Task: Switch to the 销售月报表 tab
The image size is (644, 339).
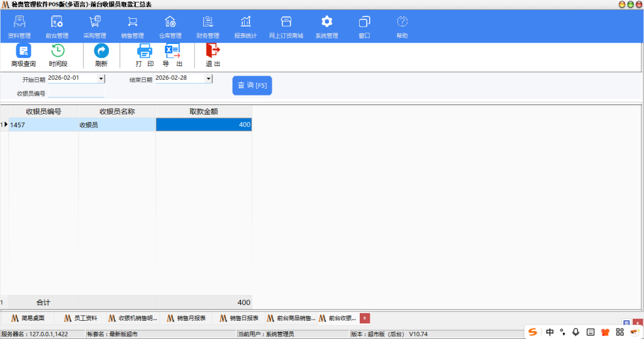Action: [x=186, y=318]
